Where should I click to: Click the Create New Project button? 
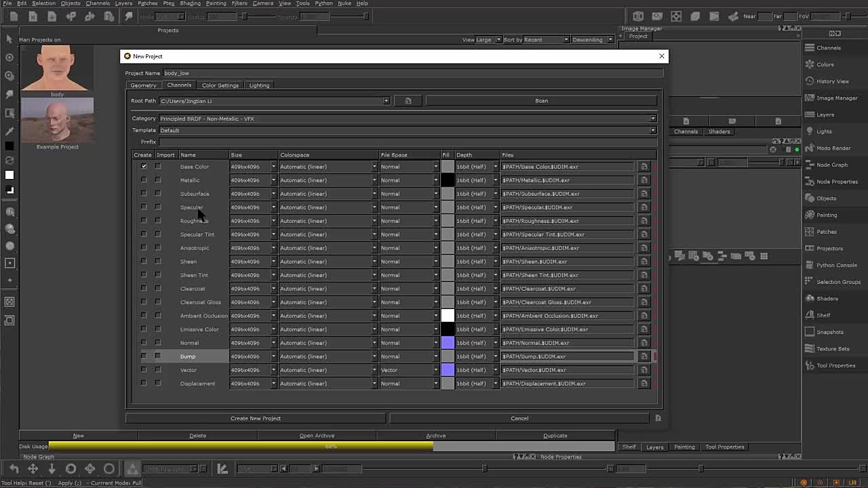pos(255,418)
